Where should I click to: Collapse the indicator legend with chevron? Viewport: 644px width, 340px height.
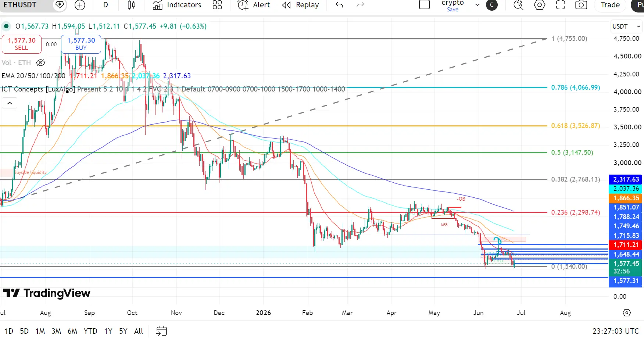click(10, 103)
